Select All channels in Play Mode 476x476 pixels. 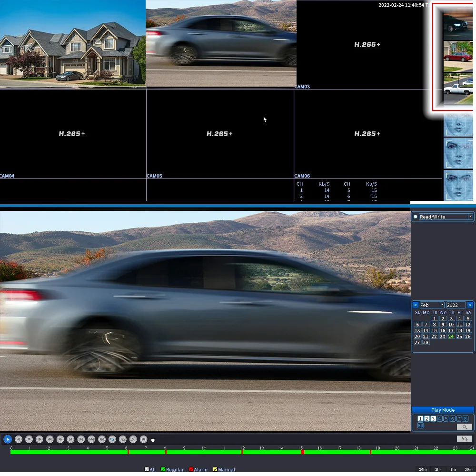(x=420, y=426)
